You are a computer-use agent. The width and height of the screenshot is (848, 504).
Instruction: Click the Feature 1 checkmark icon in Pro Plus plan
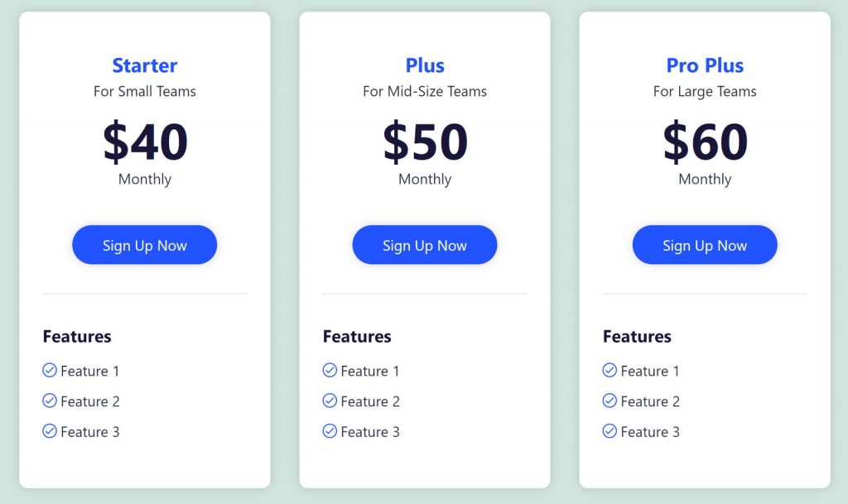(x=609, y=370)
